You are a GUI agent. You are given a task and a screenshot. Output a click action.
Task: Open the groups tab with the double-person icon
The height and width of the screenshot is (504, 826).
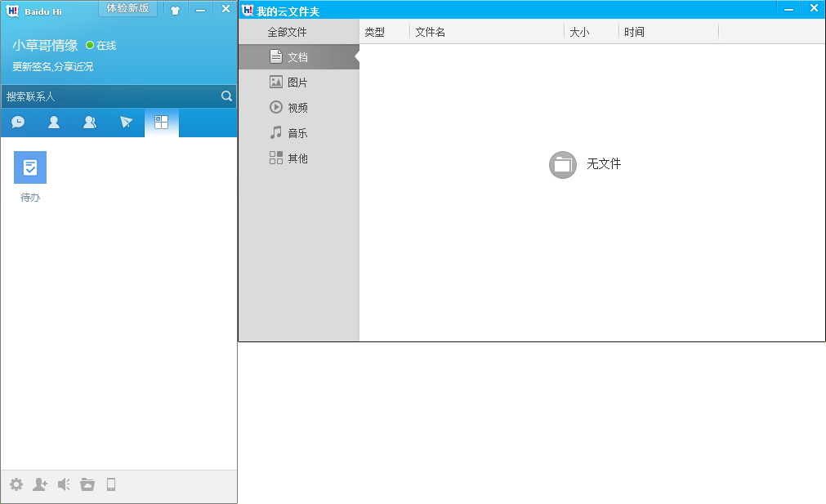90,123
